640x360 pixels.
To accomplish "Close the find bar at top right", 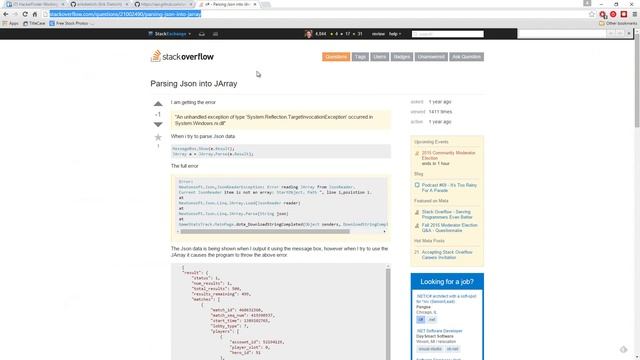I will point(629,33).
